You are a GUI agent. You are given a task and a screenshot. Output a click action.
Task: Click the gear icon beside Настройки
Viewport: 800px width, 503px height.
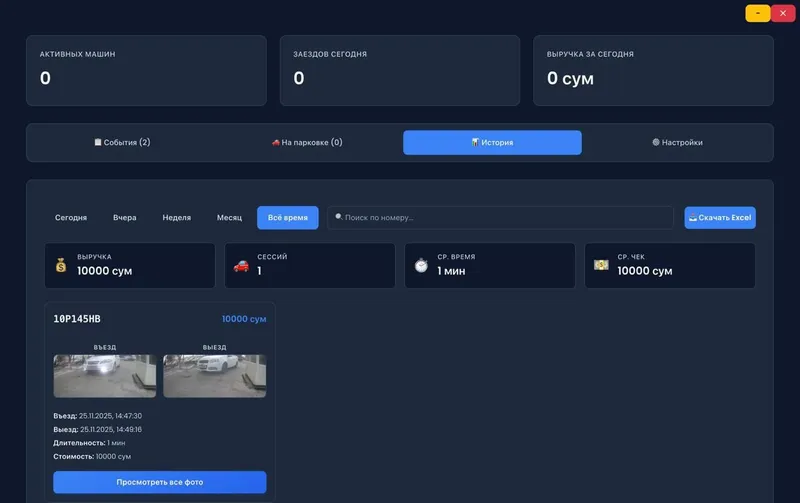pyautogui.click(x=656, y=142)
